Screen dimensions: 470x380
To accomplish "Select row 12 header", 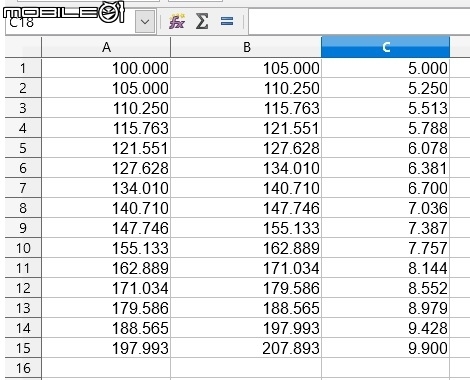I will tap(23, 288).
